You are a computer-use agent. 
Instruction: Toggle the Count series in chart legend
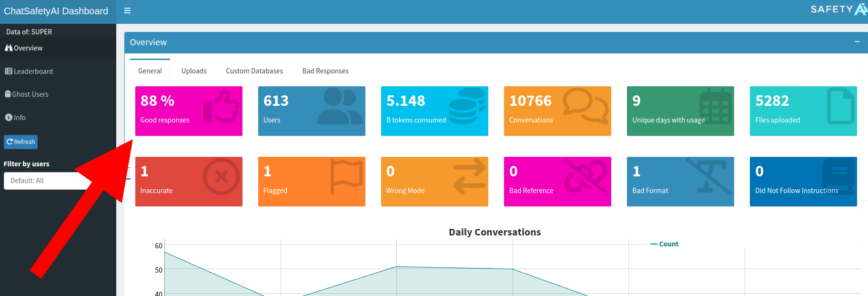(665, 244)
